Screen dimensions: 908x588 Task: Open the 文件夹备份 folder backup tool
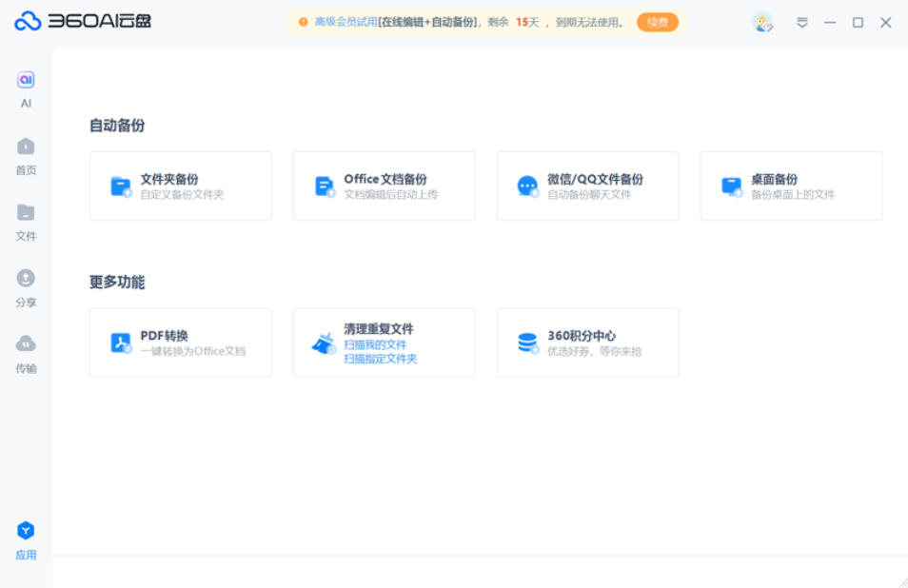coord(180,186)
